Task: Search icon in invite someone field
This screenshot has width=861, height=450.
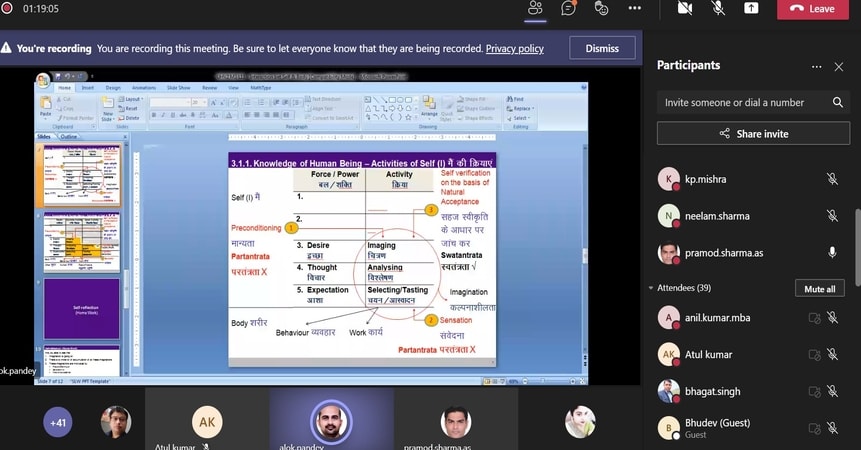Action: [838, 102]
